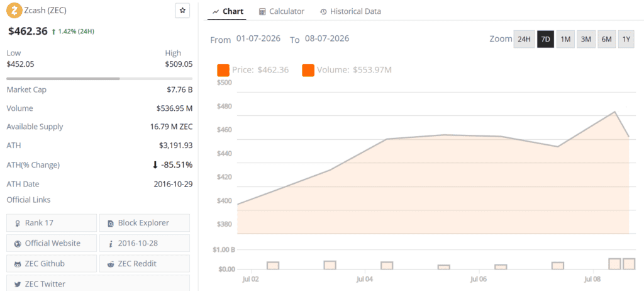Set zoom to 1M
The width and height of the screenshot is (644, 291).
pyautogui.click(x=565, y=39)
